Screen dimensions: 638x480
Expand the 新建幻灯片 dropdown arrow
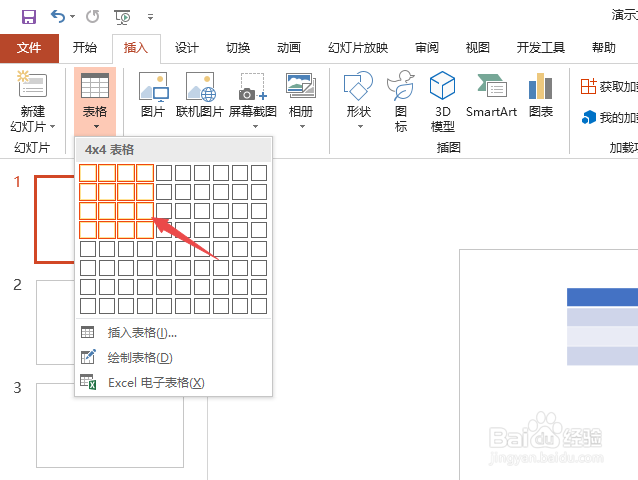[x=52, y=127]
